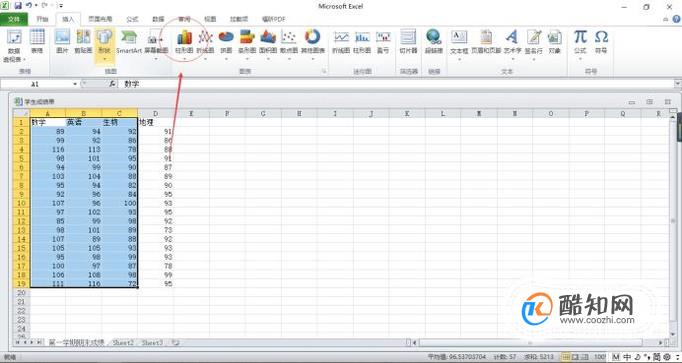
Task: Insert a hyperlink with globe icon
Action: click(x=434, y=42)
